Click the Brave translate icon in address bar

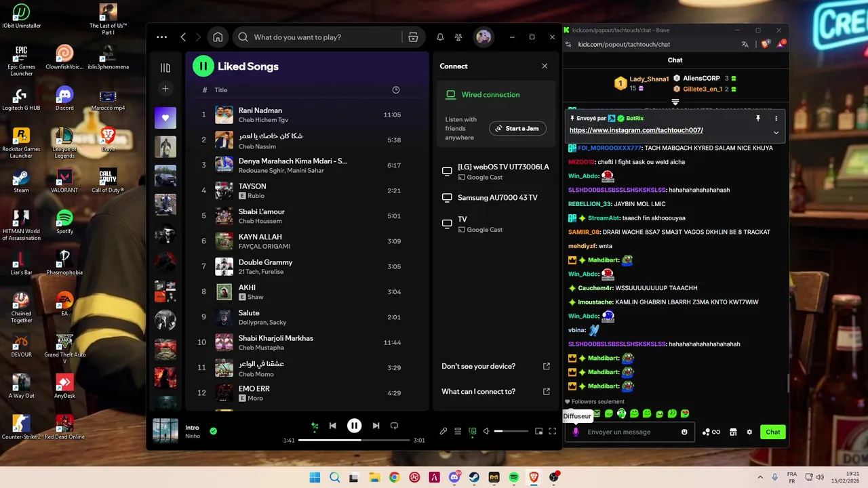coord(745,44)
